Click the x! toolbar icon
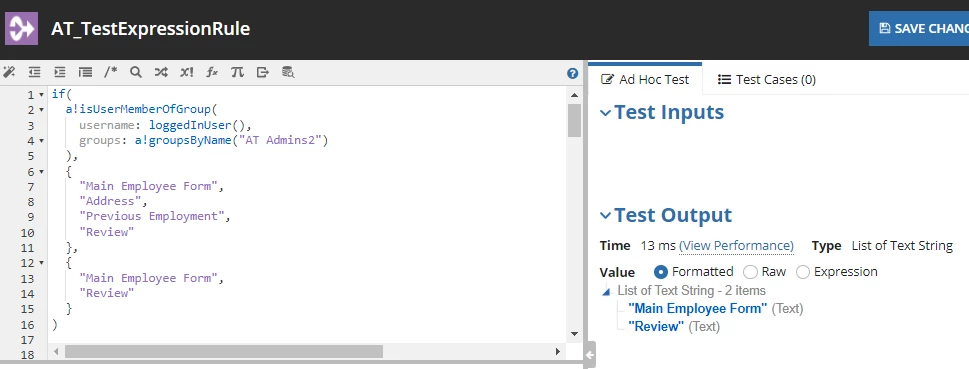 [x=187, y=72]
